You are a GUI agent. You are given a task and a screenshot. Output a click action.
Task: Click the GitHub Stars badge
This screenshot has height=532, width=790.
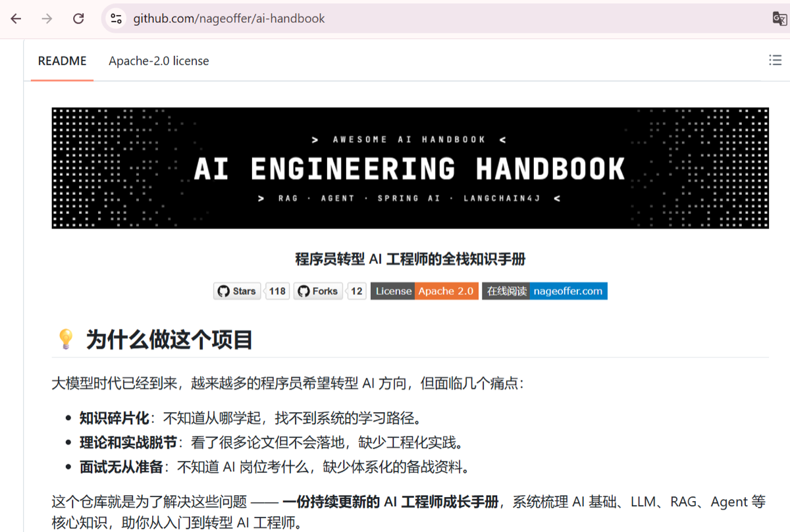coord(237,291)
